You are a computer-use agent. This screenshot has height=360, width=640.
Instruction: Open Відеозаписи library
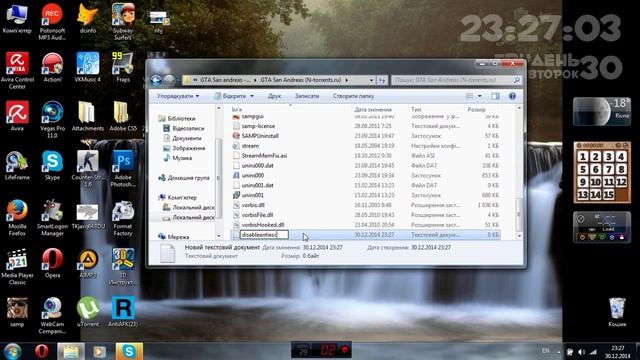183,128
